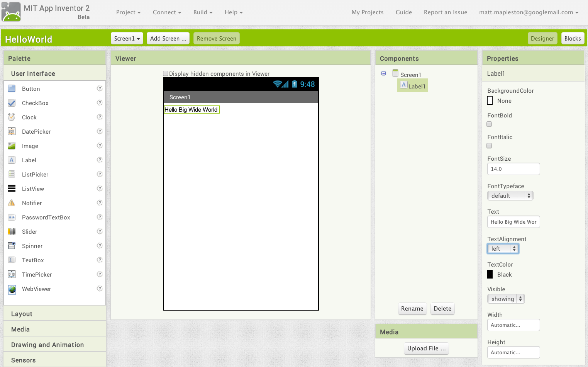Select the Label palette icon

[12, 160]
